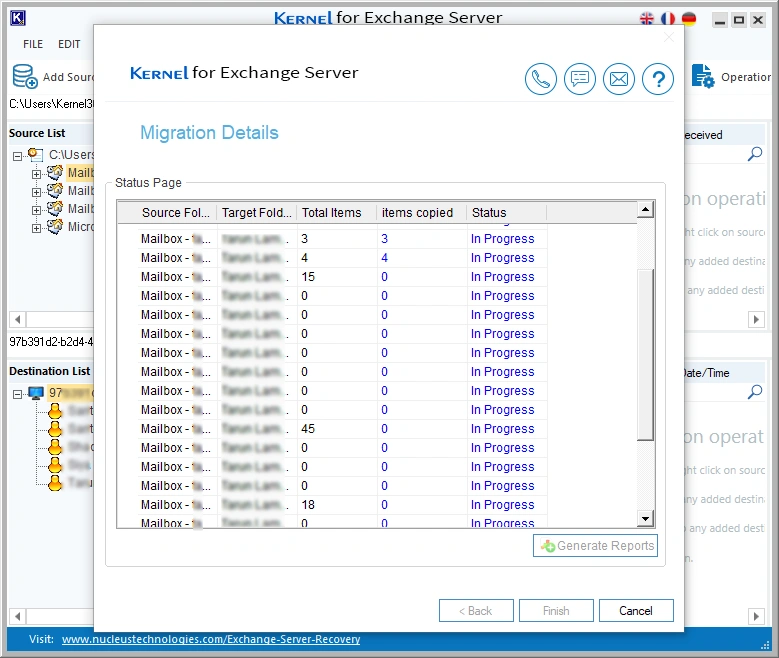Click right scroll arrow in upper right pane
The width and height of the screenshot is (779, 658).
coord(756,319)
